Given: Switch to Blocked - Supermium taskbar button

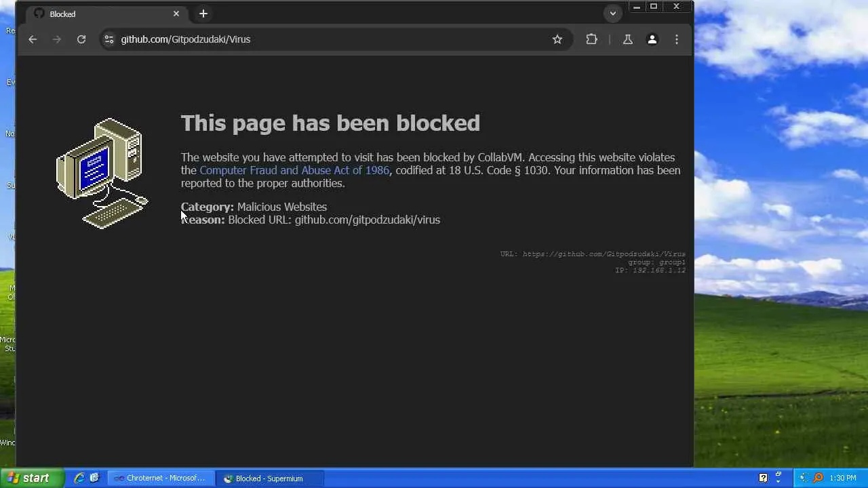Looking at the screenshot, I should coord(270,478).
